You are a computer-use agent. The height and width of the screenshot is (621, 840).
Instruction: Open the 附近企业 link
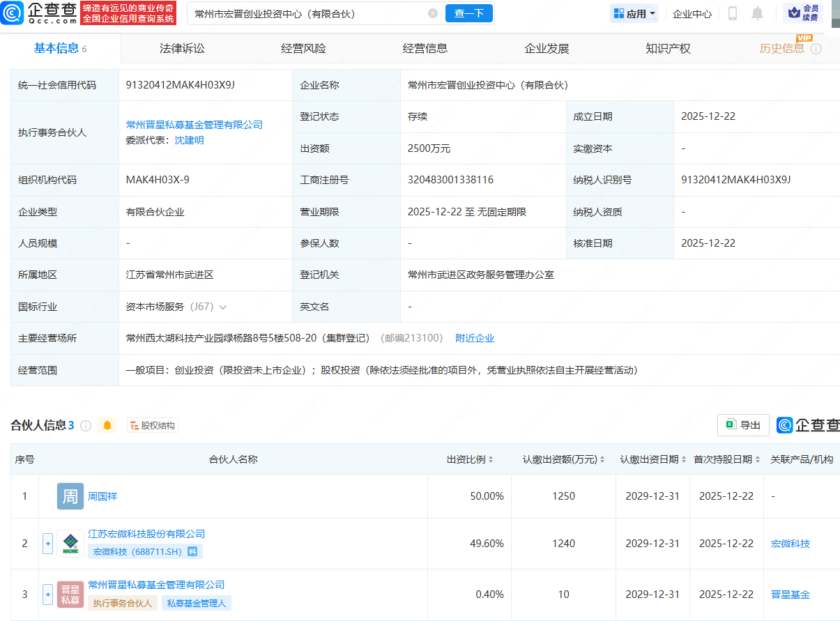pos(475,338)
